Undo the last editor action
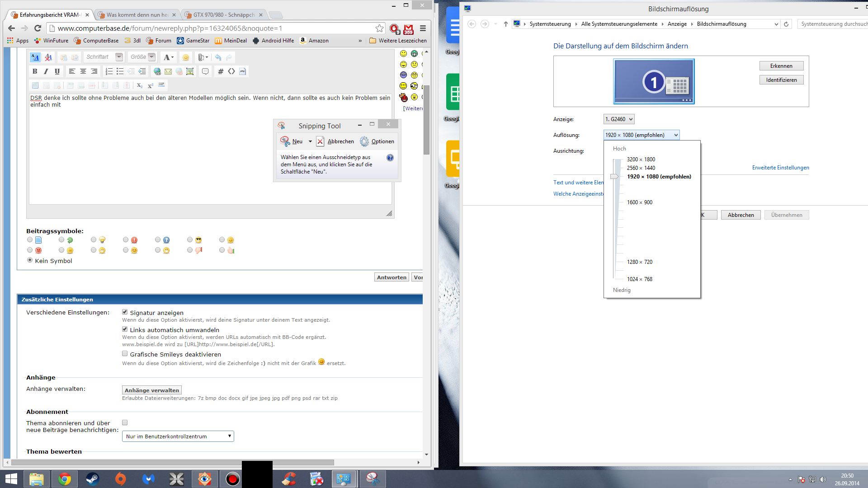 (x=218, y=57)
